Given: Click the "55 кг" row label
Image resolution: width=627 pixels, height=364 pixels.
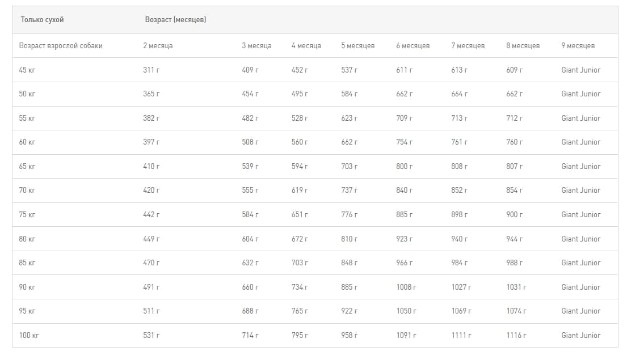Looking at the screenshot, I should click(x=27, y=118).
